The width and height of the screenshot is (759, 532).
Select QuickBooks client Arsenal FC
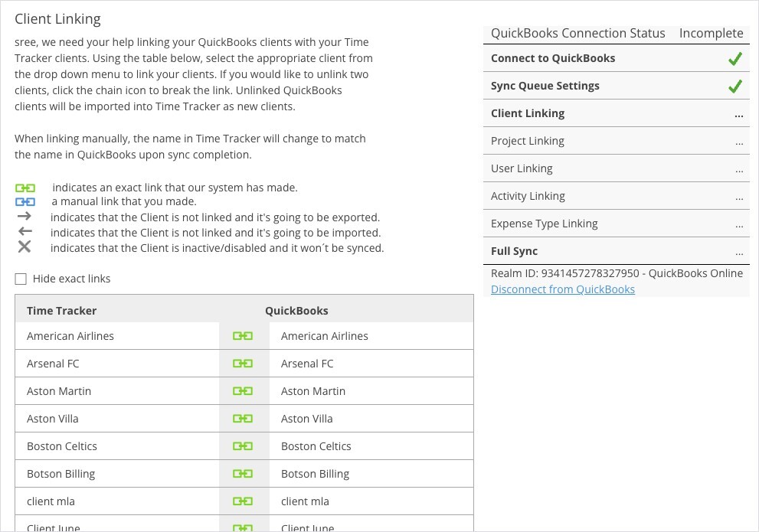[x=307, y=363]
